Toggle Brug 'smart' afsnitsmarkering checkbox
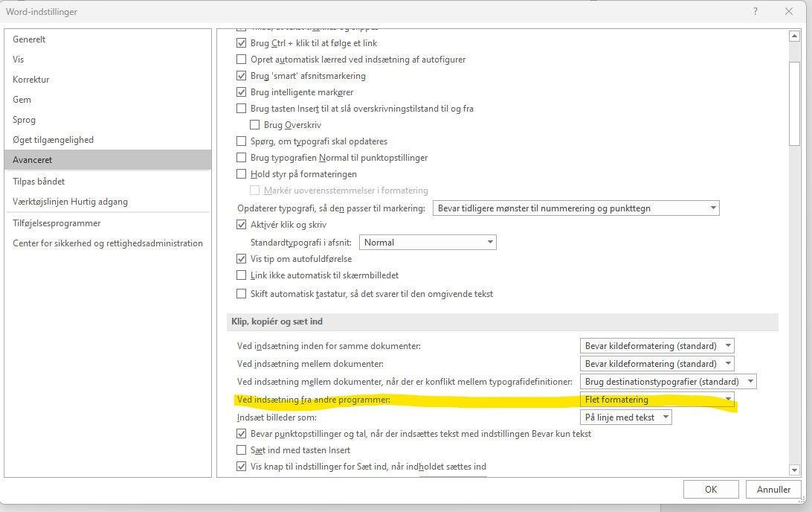This screenshot has width=812, height=512. click(x=242, y=76)
